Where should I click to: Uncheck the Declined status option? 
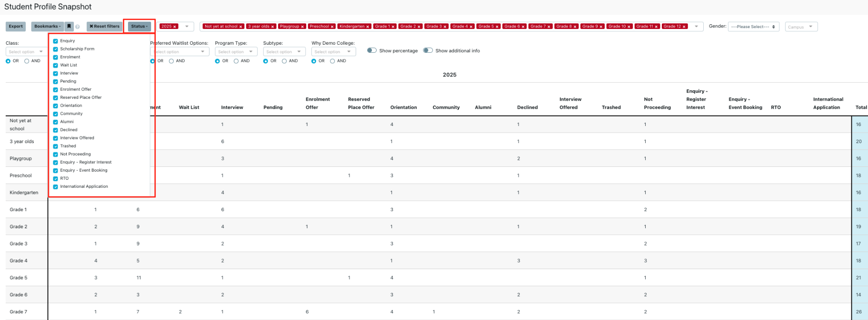click(x=56, y=130)
